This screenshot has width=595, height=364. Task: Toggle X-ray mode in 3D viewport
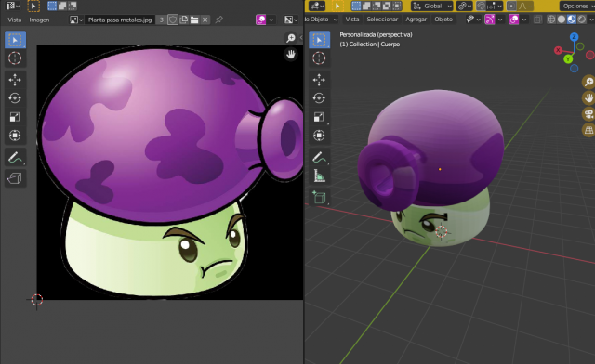pos(537,19)
